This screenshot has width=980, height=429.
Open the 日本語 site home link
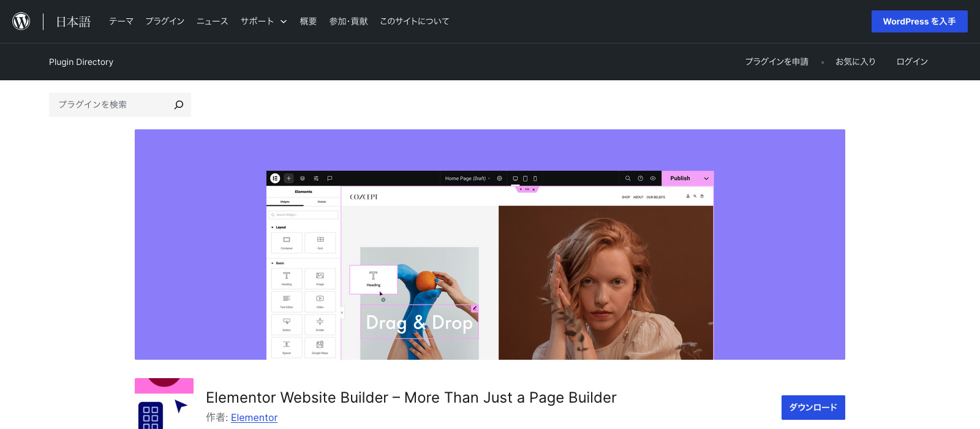(73, 21)
